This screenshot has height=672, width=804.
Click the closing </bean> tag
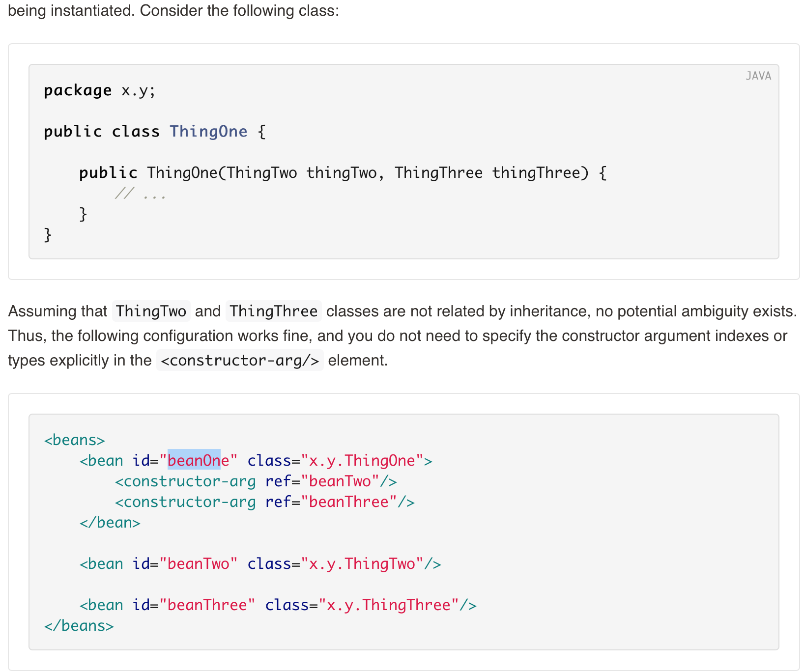[110, 523]
